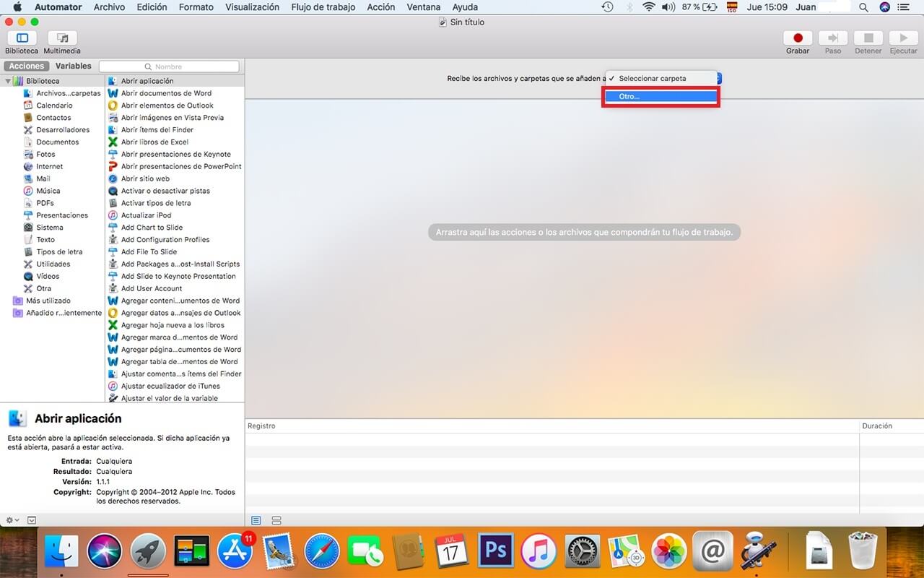Screen dimensions: 924x578
Task: Start recording with Grabar button
Action: pyautogui.click(x=798, y=38)
